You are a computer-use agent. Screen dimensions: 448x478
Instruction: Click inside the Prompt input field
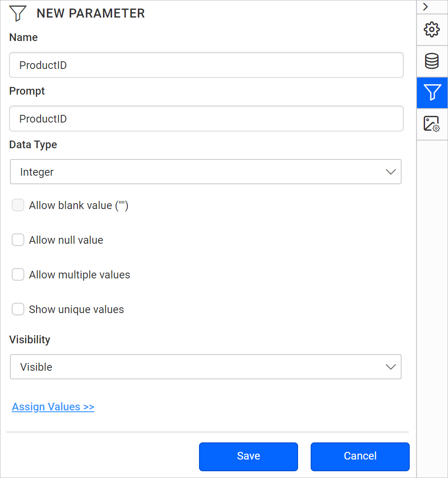pyautogui.click(x=206, y=118)
